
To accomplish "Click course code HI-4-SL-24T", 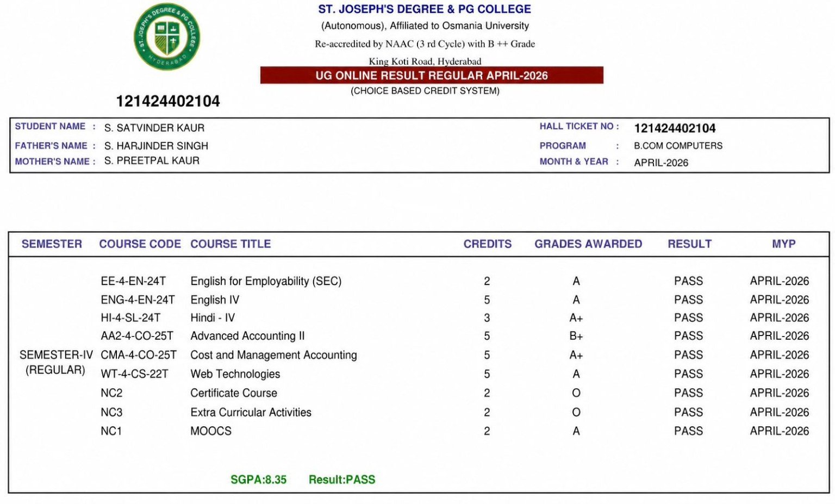I will [130, 318].
